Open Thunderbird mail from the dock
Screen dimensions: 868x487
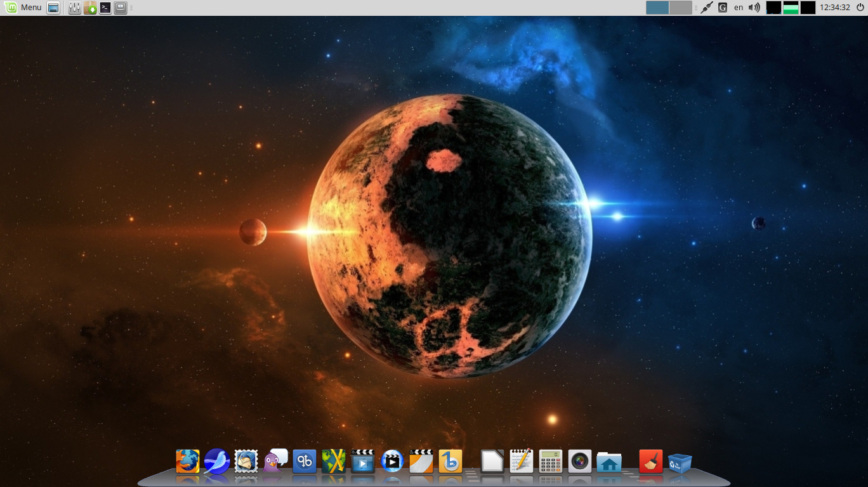point(246,461)
